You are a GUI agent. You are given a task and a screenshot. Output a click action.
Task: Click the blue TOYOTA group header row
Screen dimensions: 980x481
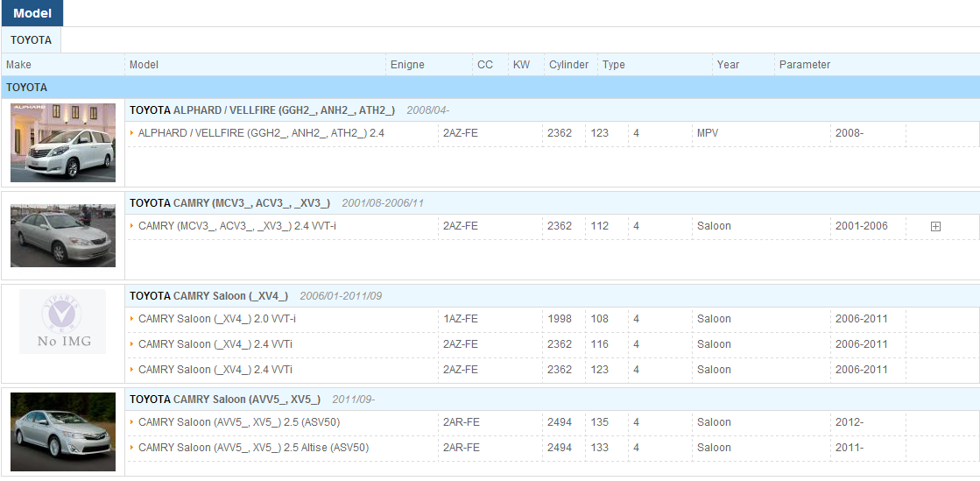coord(490,88)
